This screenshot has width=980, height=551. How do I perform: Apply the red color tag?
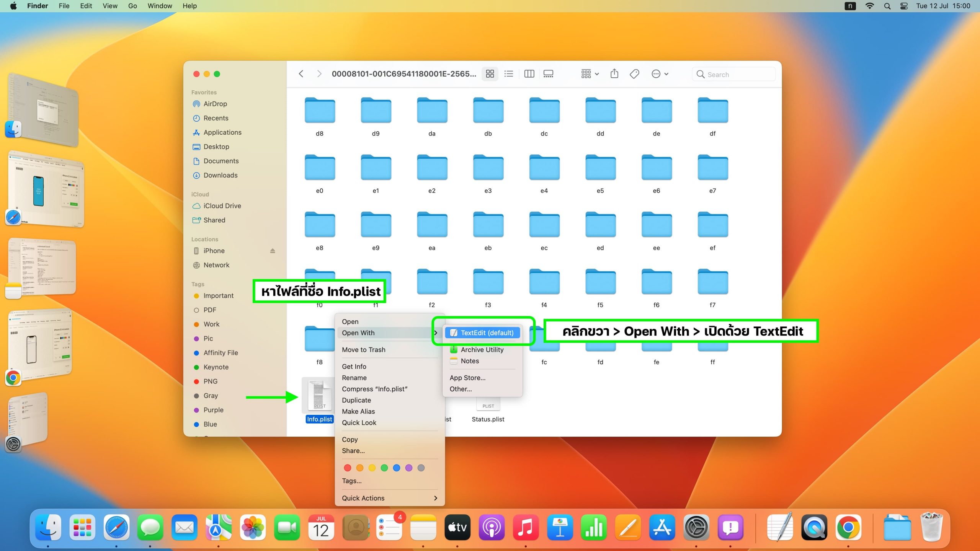pyautogui.click(x=347, y=468)
